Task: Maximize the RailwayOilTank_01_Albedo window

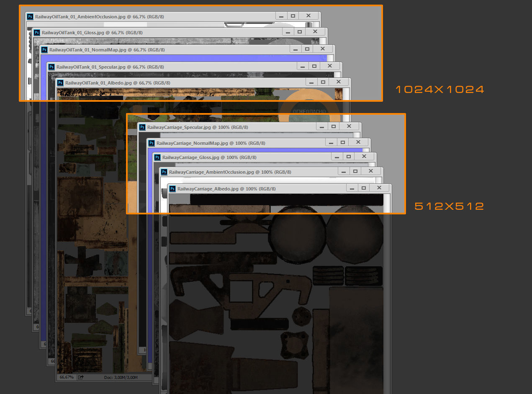Action: 323,82
